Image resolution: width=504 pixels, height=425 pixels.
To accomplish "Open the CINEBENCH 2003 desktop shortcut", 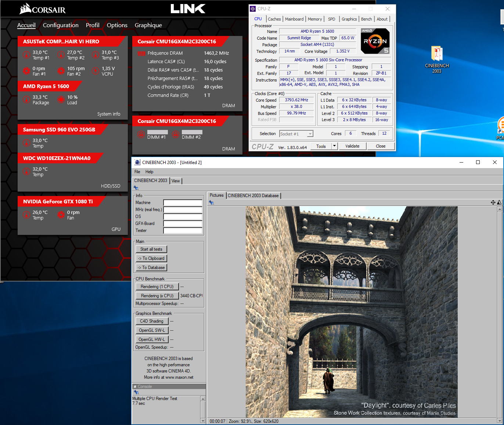I will [x=437, y=59].
